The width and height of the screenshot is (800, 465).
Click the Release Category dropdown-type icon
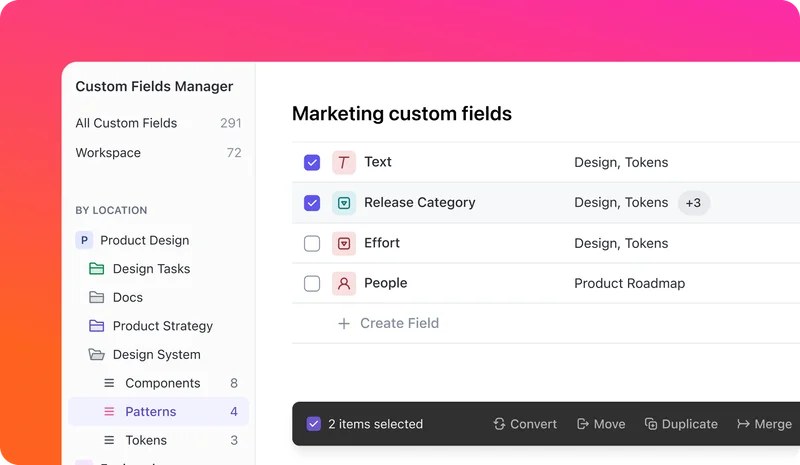(x=344, y=203)
